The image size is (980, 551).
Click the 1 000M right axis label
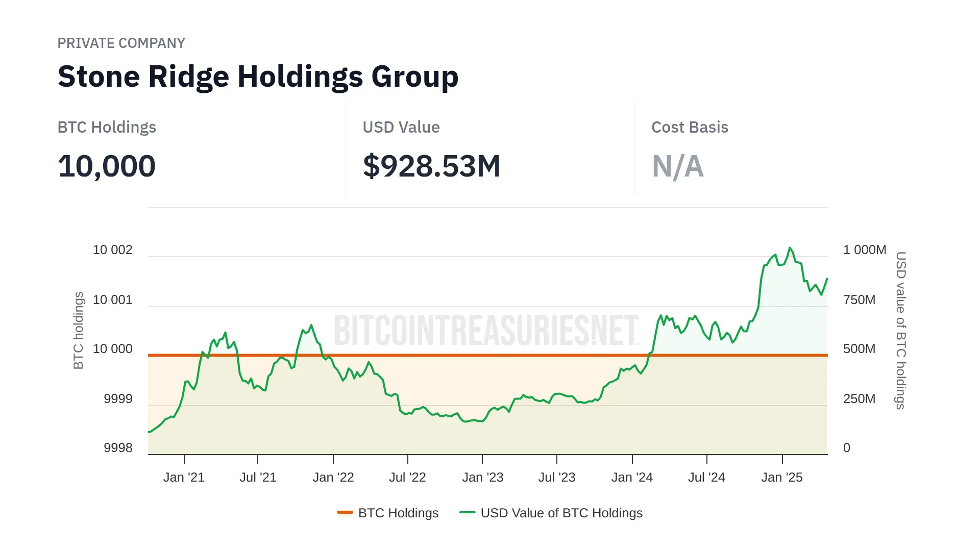tap(864, 249)
